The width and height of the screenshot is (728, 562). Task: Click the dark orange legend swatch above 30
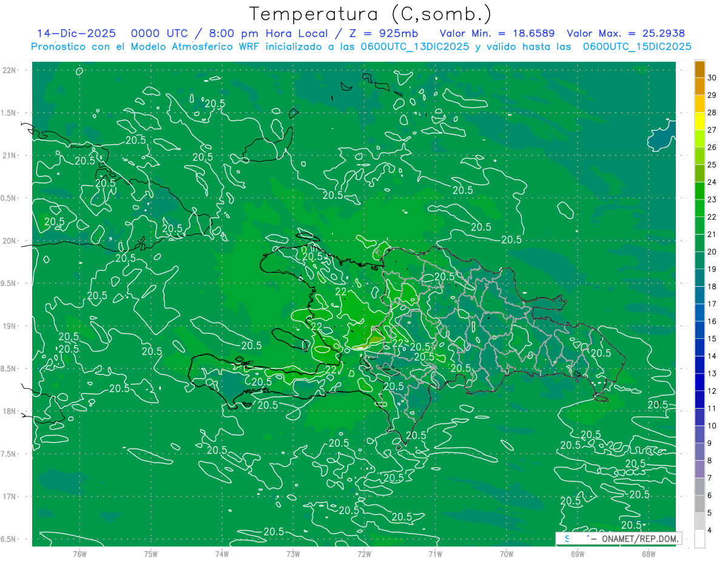coord(699,69)
